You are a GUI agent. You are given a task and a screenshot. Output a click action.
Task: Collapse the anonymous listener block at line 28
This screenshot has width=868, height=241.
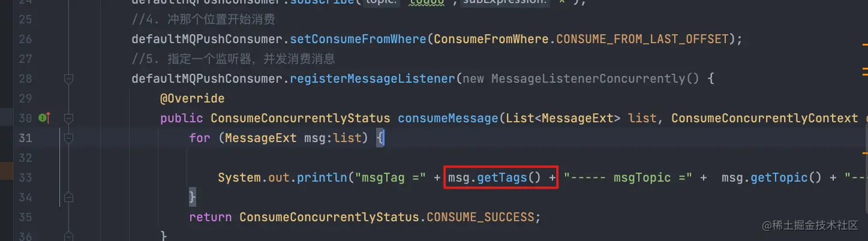[68, 79]
